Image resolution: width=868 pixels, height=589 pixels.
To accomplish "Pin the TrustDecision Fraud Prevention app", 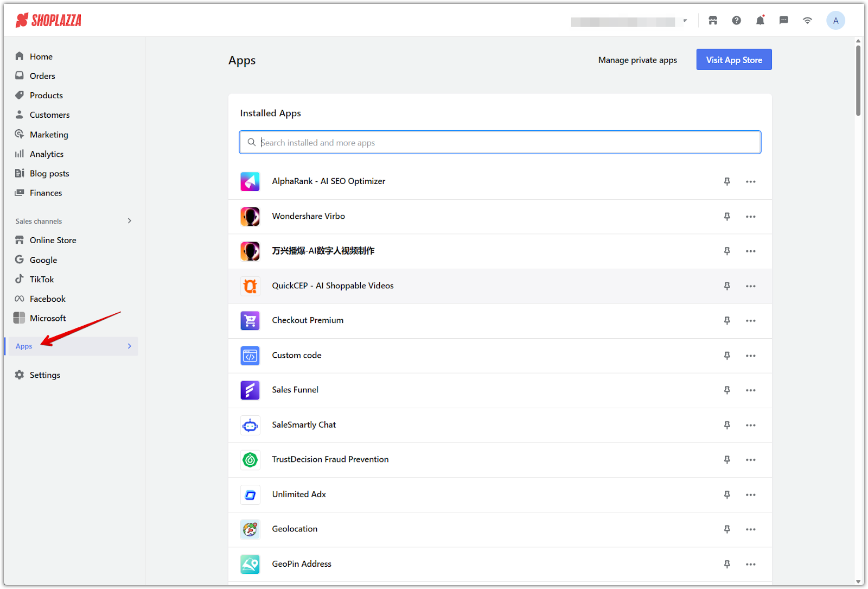I will point(727,460).
